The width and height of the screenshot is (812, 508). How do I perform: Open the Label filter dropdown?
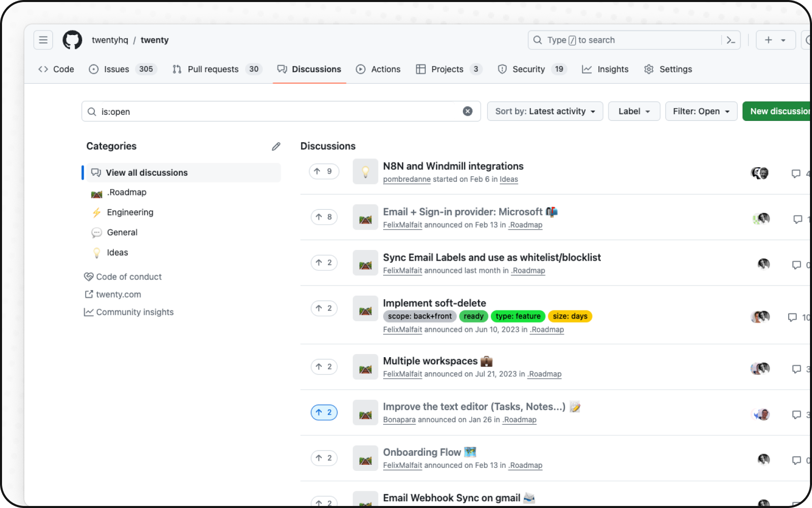634,111
